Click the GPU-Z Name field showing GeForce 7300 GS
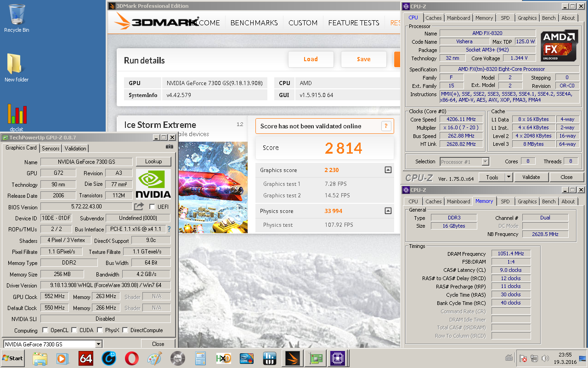 click(x=86, y=162)
